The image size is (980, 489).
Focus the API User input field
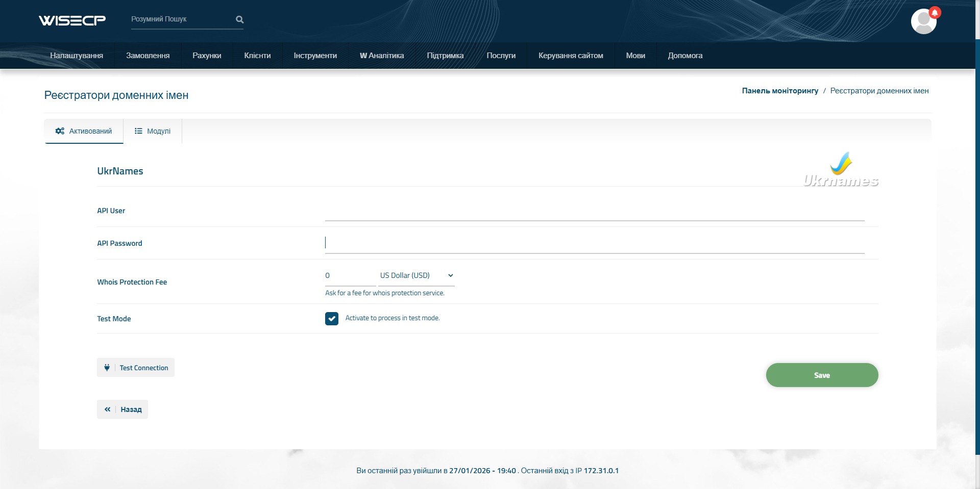pyautogui.click(x=594, y=211)
